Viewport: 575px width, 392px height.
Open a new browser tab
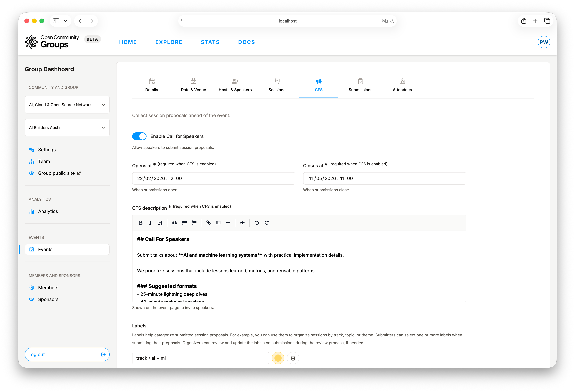coord(535,21)
